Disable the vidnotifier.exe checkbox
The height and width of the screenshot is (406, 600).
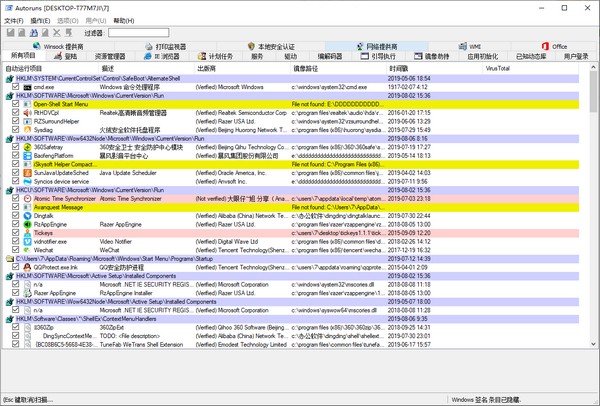[x=15, y=241]
